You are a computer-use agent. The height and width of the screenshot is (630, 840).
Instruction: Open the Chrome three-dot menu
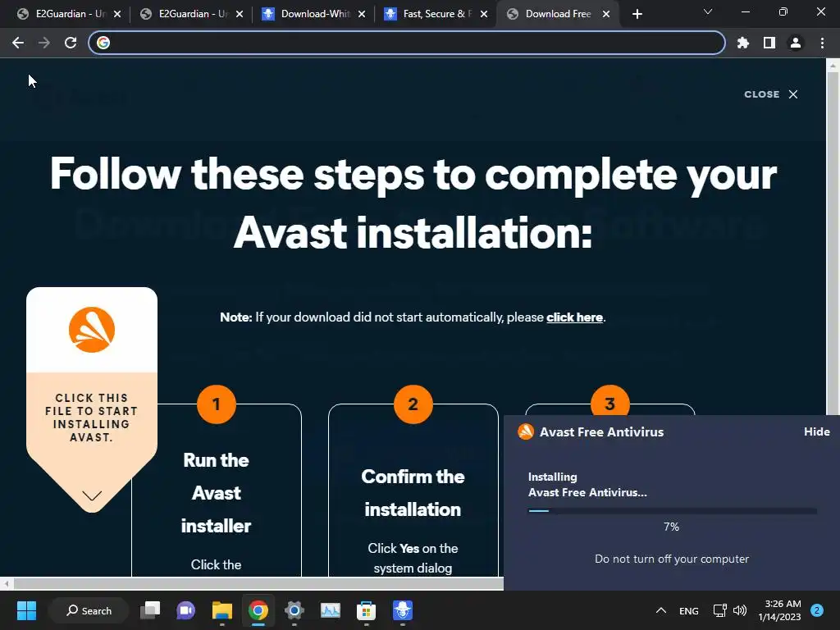pyautogui.click(x=822, y=43)
